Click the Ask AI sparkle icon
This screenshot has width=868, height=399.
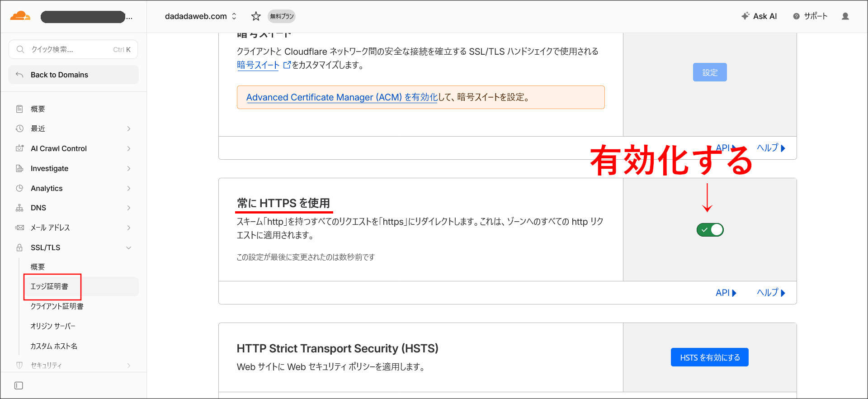tap(745, 16)
